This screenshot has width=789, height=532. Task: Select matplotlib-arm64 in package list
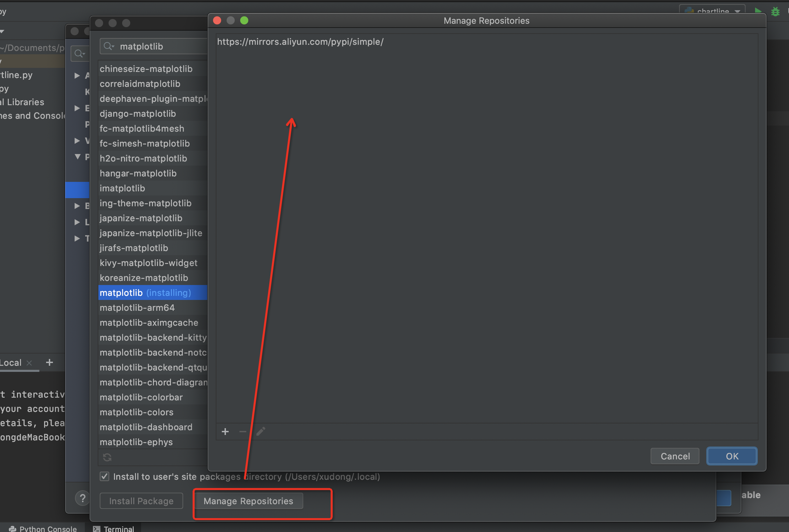(137, 308)
